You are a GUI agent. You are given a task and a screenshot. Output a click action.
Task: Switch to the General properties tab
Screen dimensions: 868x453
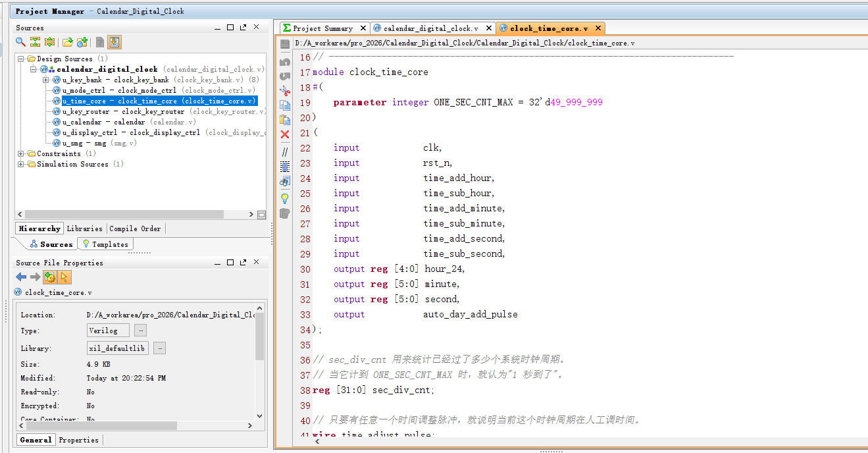pyautogui.click(x=36, y=440)
